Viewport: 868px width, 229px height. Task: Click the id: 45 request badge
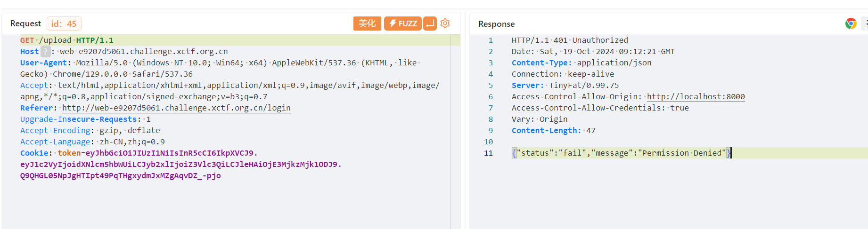pos(64,24)
